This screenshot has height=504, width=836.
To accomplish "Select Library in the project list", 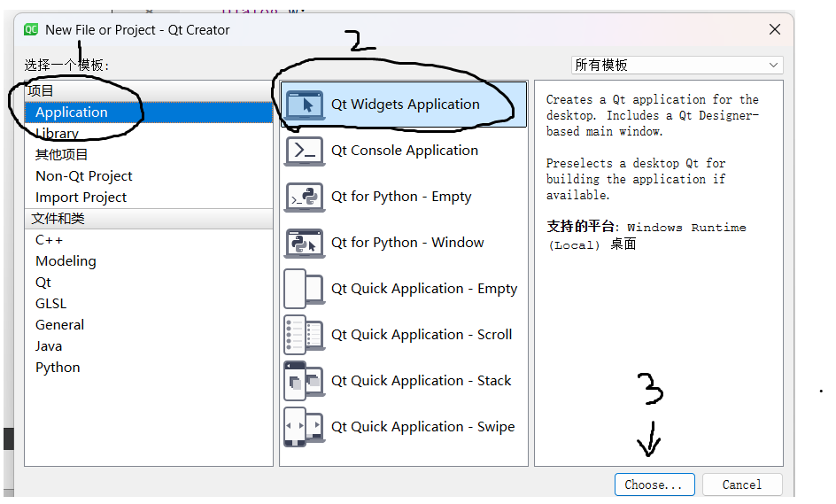I will pos(149,134).
